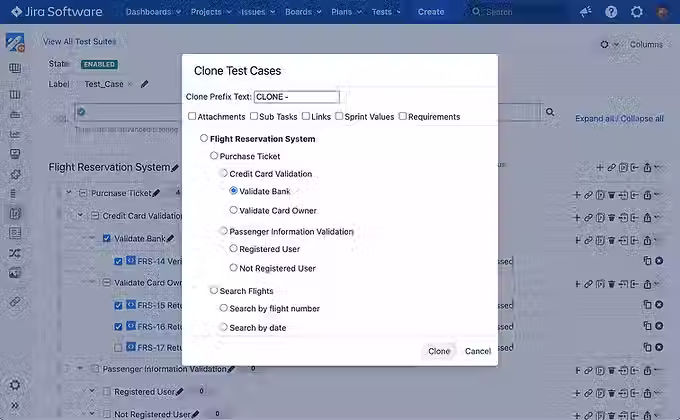The image size is (680, 420).
Task: Open the notifications megaphone icon
Action: [x=586, y=12]
